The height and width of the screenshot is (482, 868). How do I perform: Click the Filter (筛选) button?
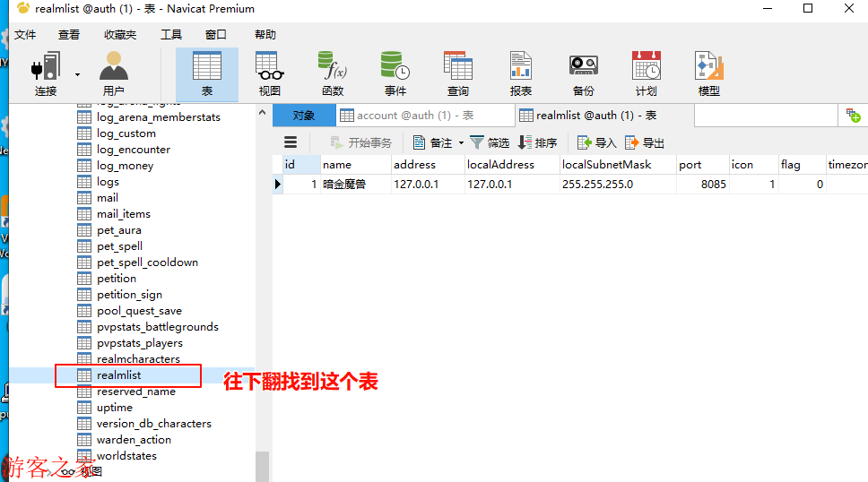click(490, 143)
